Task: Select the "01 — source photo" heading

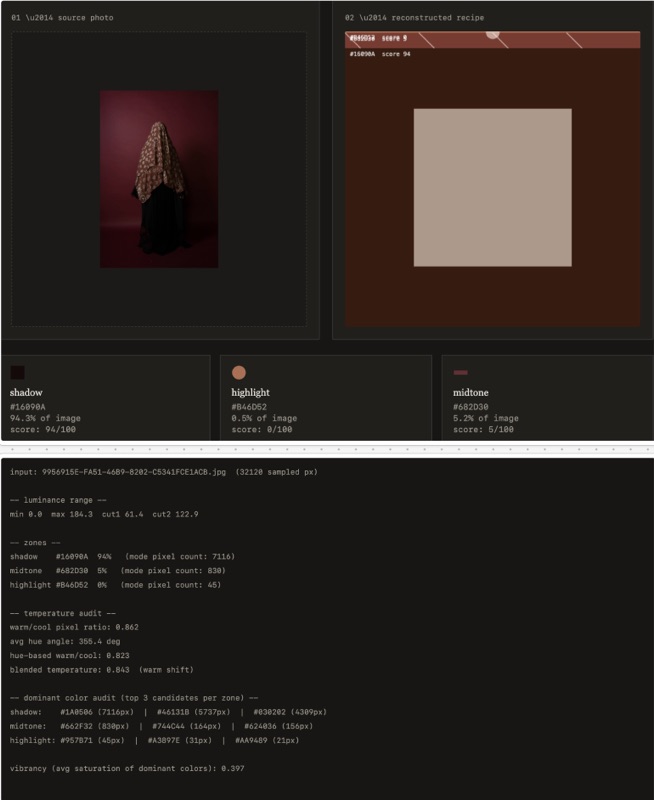Action: coord(62,18)
